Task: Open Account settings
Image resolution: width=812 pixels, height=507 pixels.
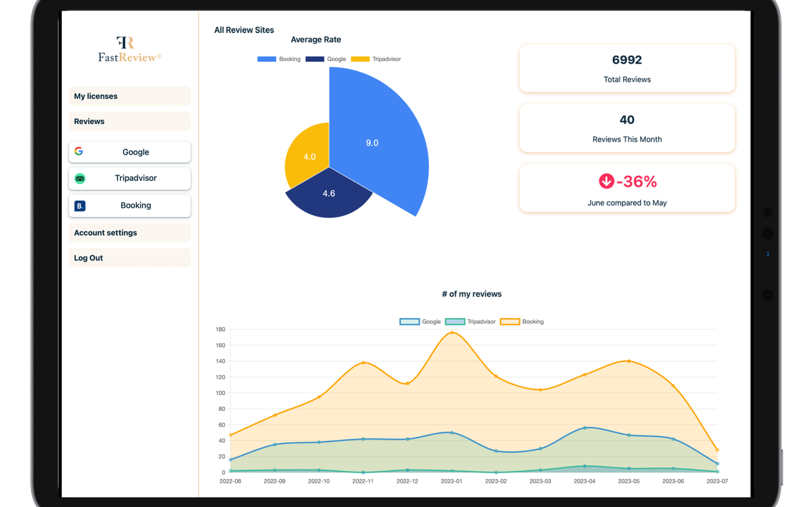Action: coord(130,232)
